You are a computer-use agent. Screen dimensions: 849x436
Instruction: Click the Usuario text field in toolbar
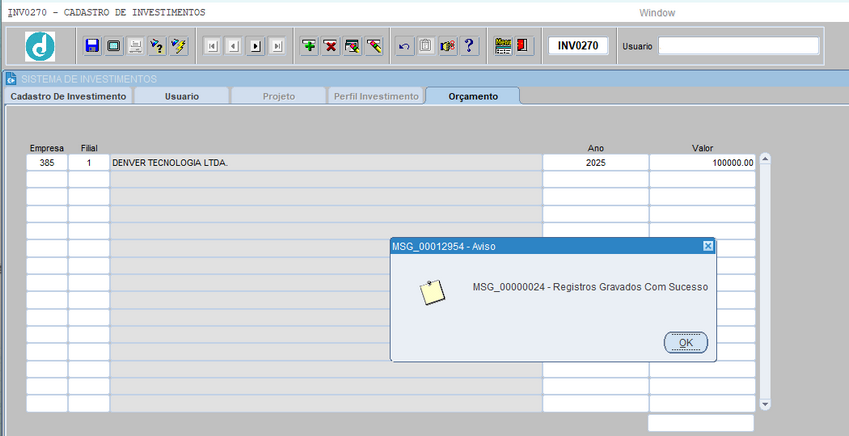[738, 46]
